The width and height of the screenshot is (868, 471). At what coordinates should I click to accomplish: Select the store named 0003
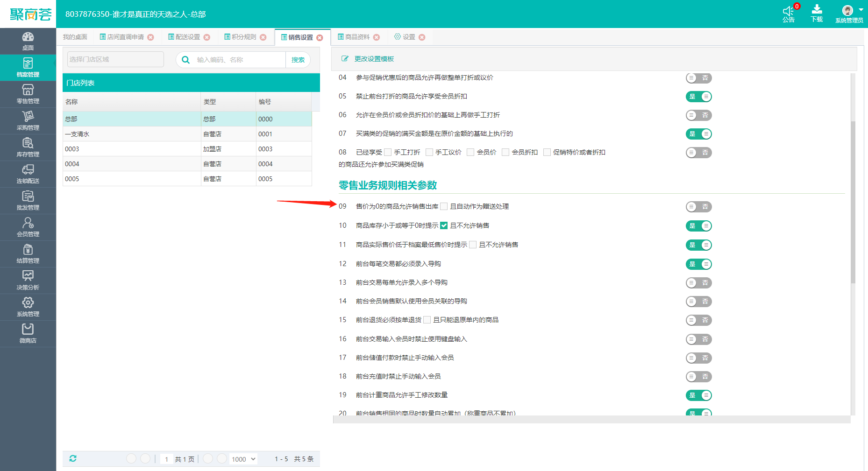187,149
